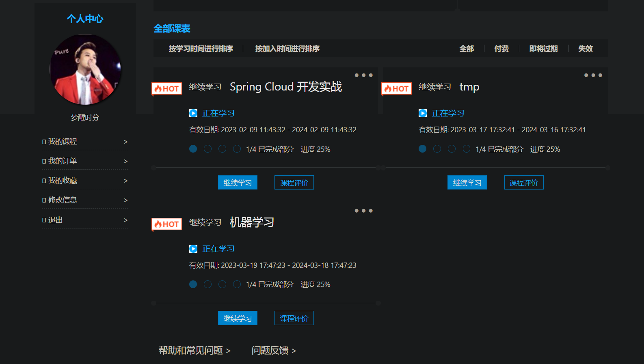Click validity date text of tmp course
This screenshot has width=644, height=364.
pyautogui.click(x=502, y=130)
